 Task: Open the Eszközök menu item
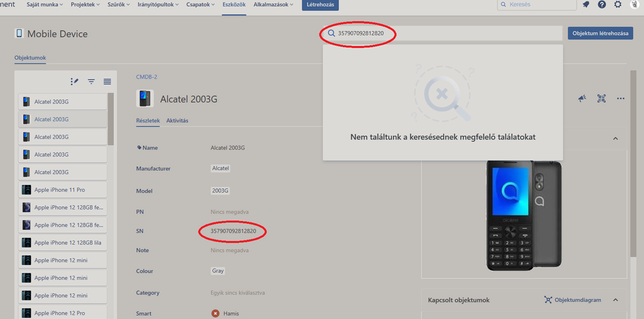234,5
